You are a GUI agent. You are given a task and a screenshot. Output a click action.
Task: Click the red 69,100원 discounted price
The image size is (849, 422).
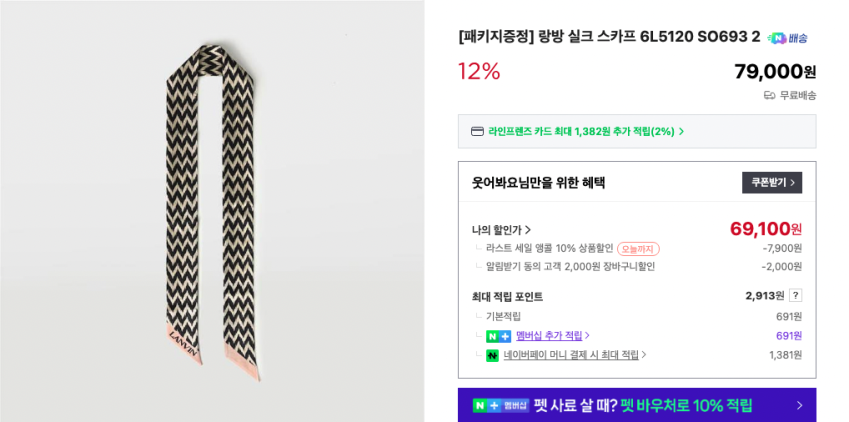tap(765, 229)
